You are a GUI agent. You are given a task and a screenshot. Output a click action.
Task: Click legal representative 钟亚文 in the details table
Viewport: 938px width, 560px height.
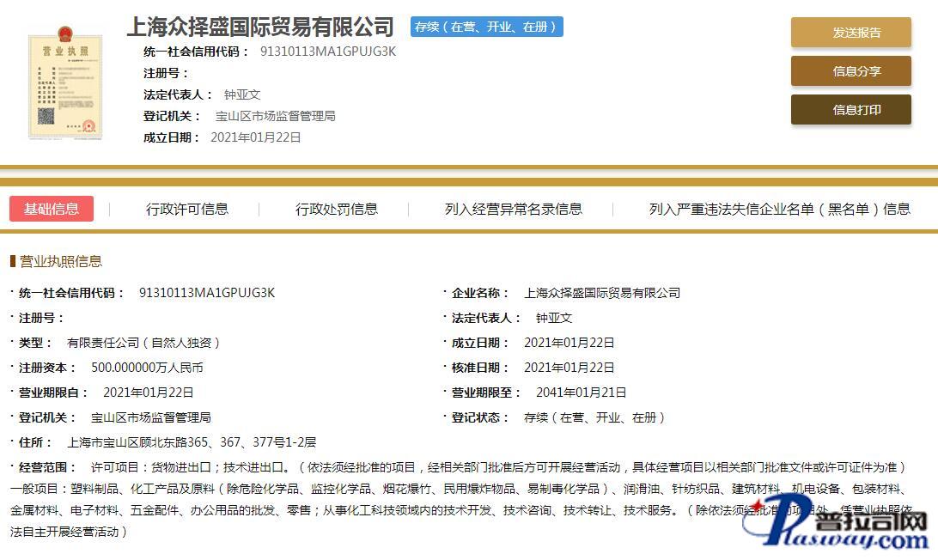tap(554, 318)
